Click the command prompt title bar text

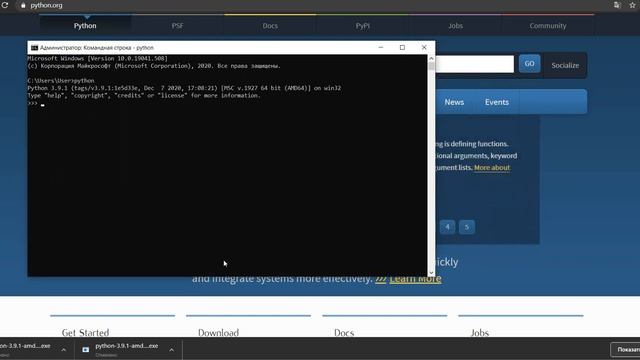coord(97,48)
